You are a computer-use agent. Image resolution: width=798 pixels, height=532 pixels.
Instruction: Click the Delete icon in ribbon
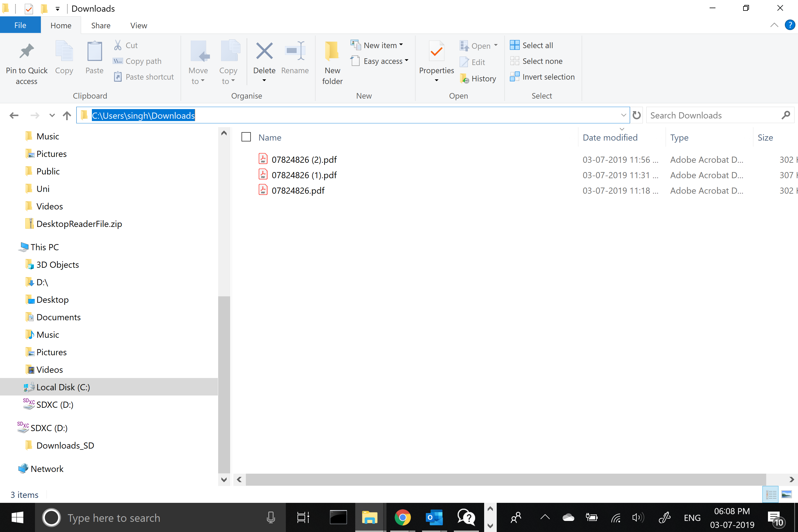264,51
